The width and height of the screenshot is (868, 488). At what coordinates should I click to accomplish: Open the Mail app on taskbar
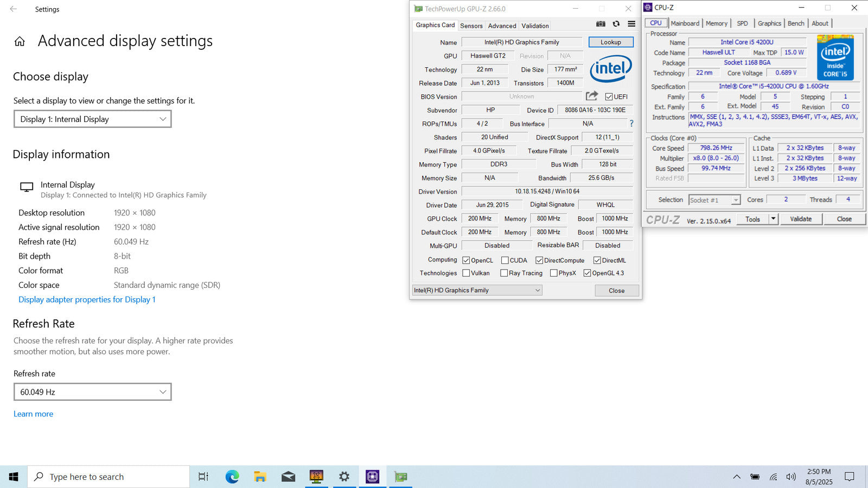pos(289,477)
